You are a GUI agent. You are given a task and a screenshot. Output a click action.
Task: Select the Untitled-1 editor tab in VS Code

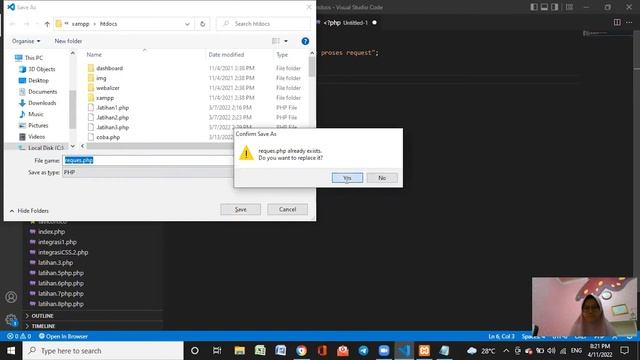pos(350,23)
